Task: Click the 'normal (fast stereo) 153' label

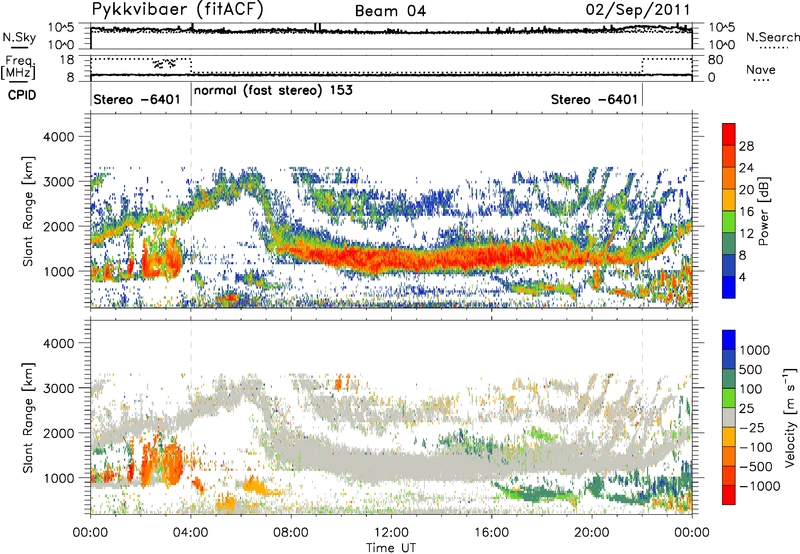Action: [x=273, y=90]
